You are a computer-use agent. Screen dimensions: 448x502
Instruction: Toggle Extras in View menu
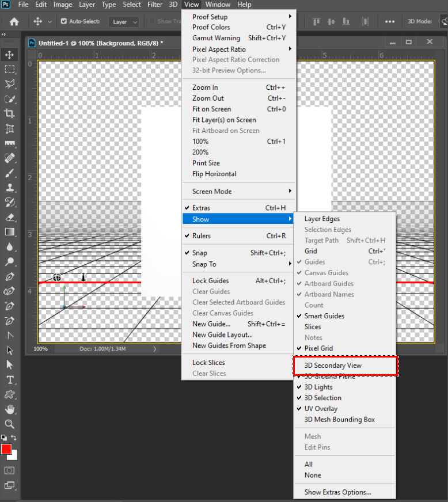(238, 208)
